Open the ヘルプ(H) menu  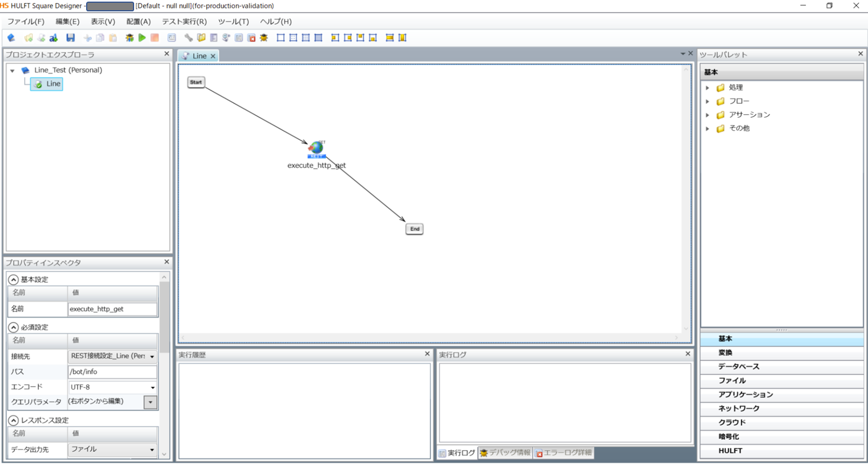coord(276,22)
